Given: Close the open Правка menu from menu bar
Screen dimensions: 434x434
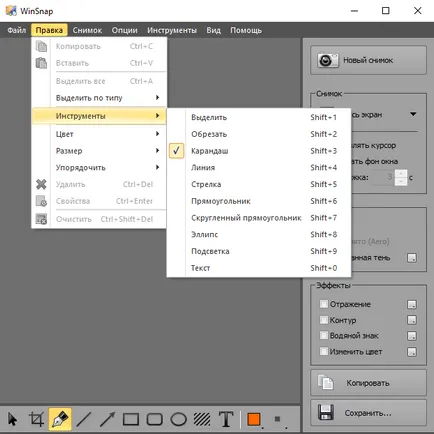Looking at the screenshot, I should 49,30.
